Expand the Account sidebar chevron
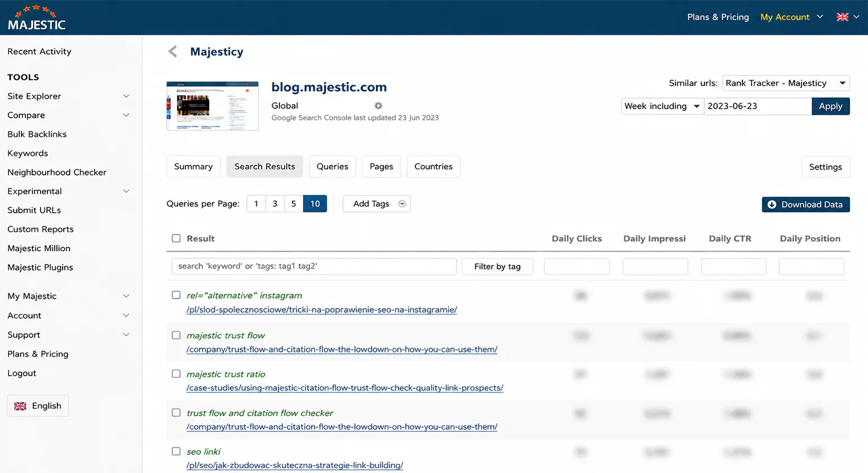 pyautogui.click(x=126, y=315)
